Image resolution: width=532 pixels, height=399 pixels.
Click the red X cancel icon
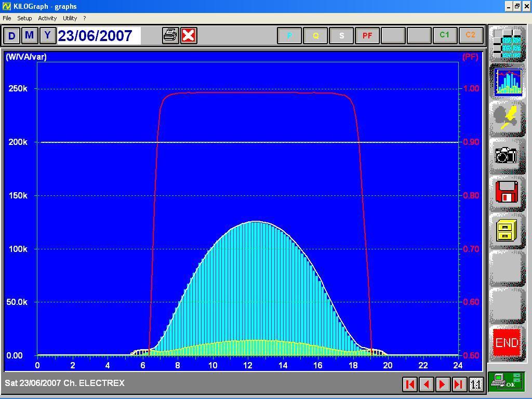click(x=189, y=35)
